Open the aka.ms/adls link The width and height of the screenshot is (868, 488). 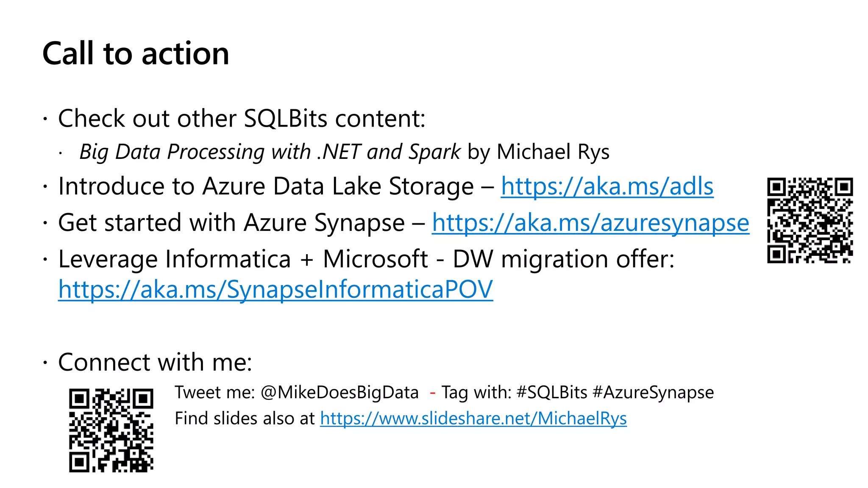click(607, 186)
